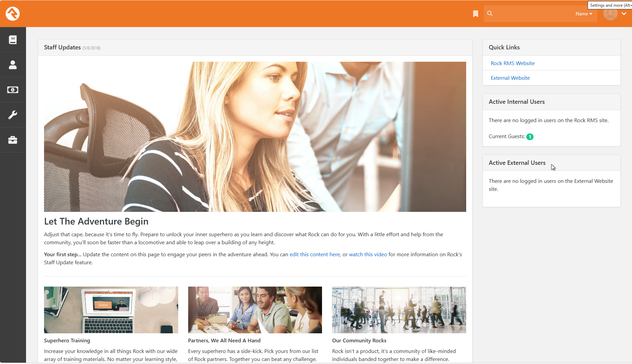Viewport: 632px width, 364px height.
Task: Click the 'edit this content here' link
Action: 315,255
